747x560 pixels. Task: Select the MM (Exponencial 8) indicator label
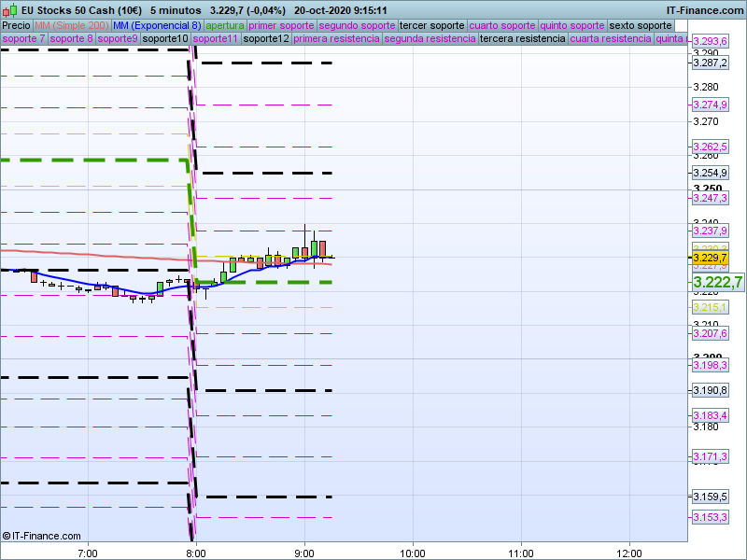[x=157, y=26]
